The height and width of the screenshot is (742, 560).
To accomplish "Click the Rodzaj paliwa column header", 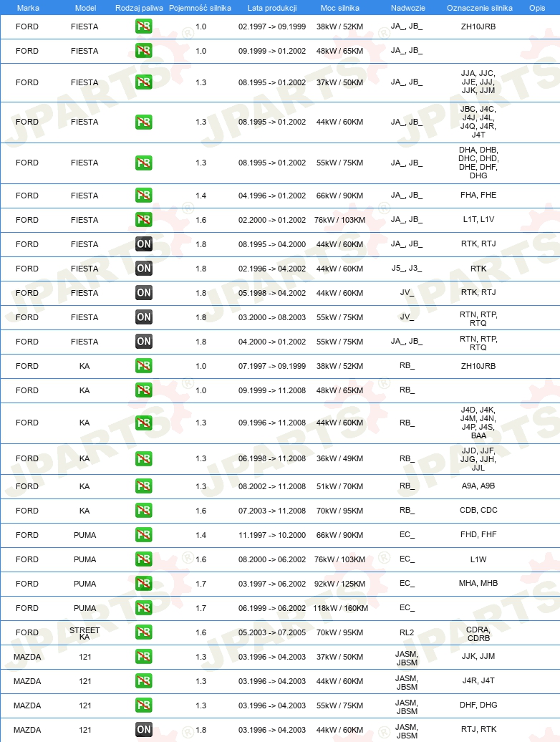I will [x=139, y=8].
